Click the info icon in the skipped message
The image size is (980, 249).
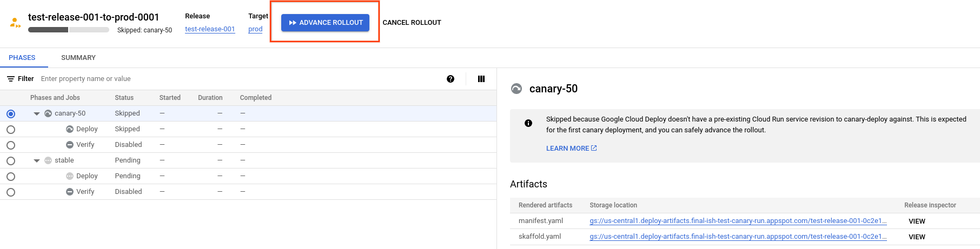click(528, 123)
